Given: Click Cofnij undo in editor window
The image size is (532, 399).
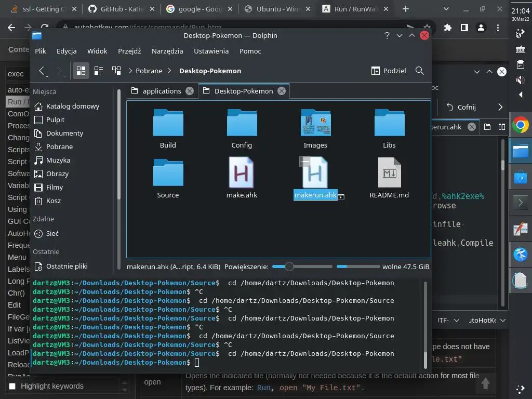Looking at the screenshot, I should pyautogui.click(x=461, y=107).
